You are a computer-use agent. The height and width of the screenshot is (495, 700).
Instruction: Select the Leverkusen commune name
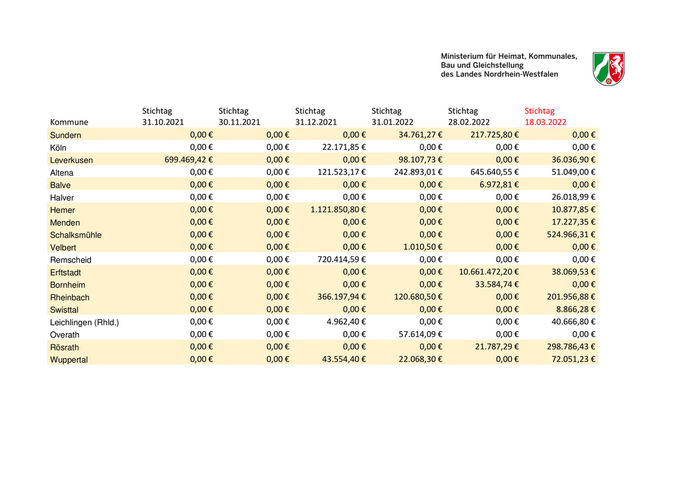(x=71, y=160)
